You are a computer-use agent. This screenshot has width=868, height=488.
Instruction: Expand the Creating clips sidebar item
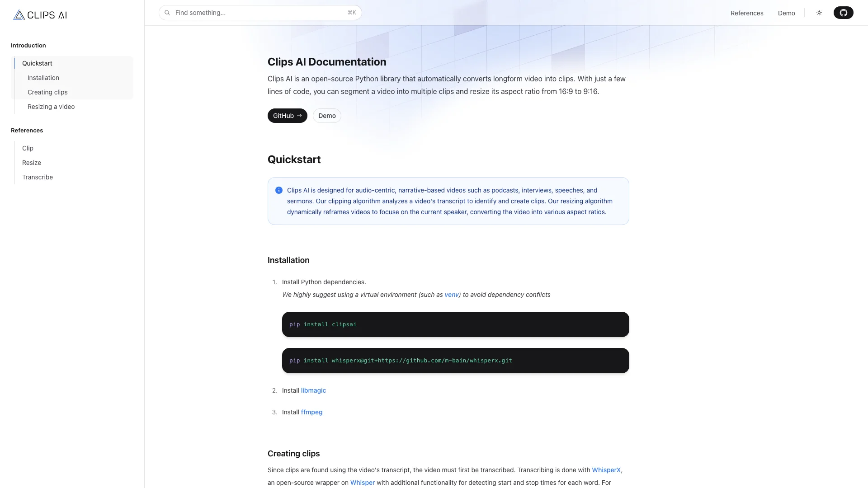pyautogui.click(x=47, y=92)
